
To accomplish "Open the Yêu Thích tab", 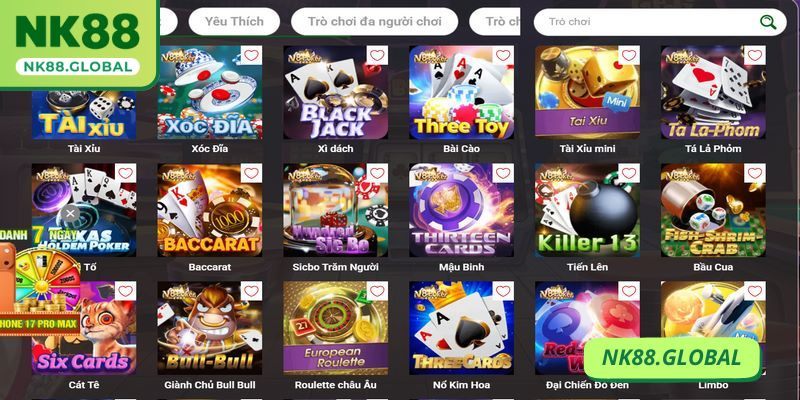I will (234, 21).
